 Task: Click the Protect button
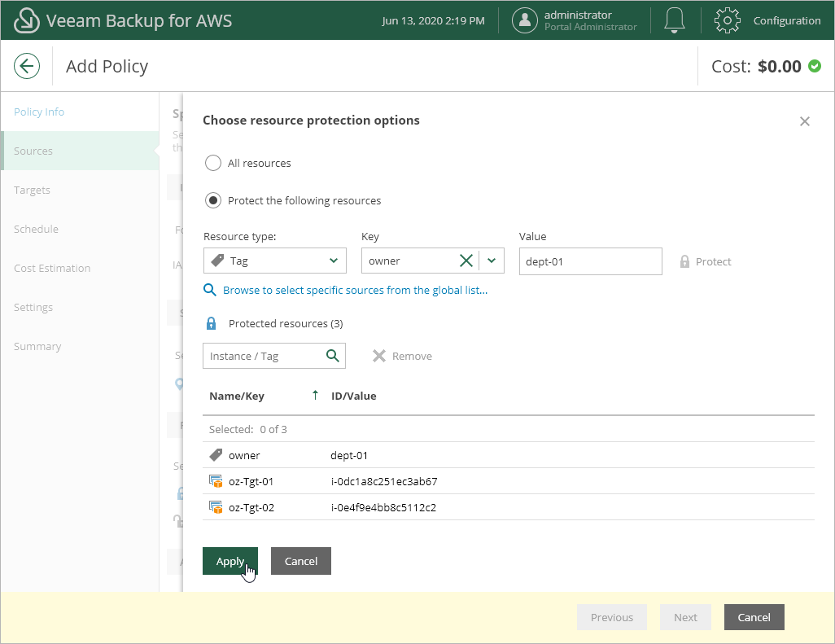(706, 261)
